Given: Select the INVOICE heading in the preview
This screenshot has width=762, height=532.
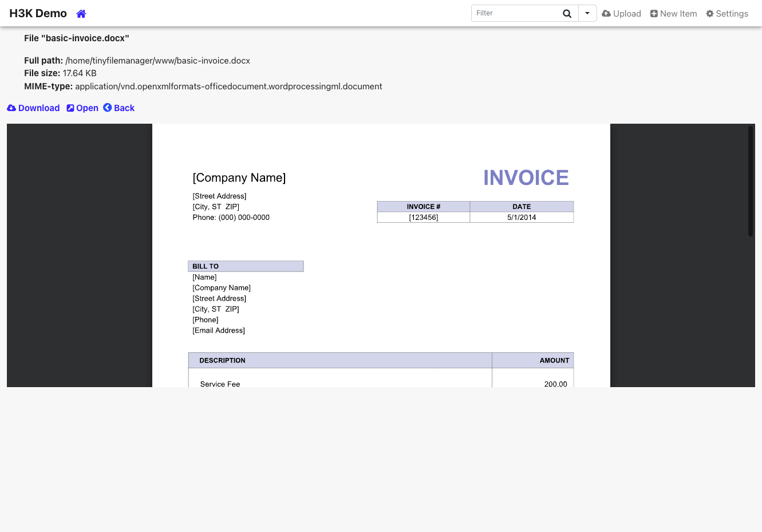Looking at the screenshot, I should [x=526, y=178].
